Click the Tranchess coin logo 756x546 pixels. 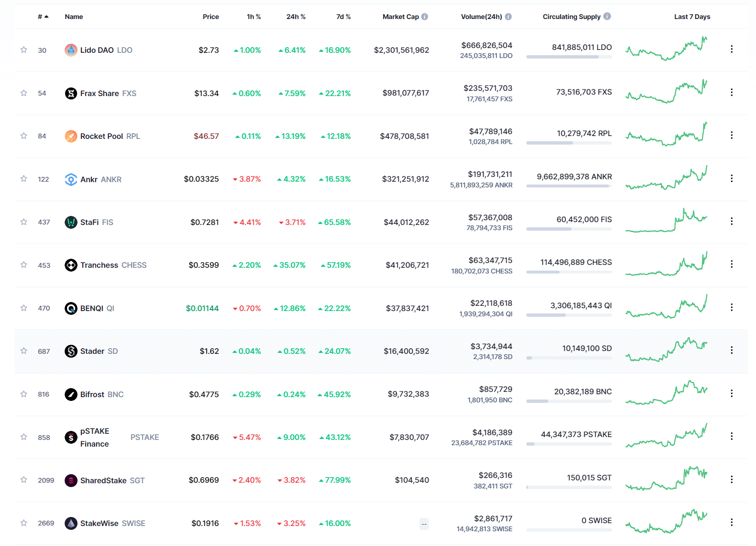71,265
